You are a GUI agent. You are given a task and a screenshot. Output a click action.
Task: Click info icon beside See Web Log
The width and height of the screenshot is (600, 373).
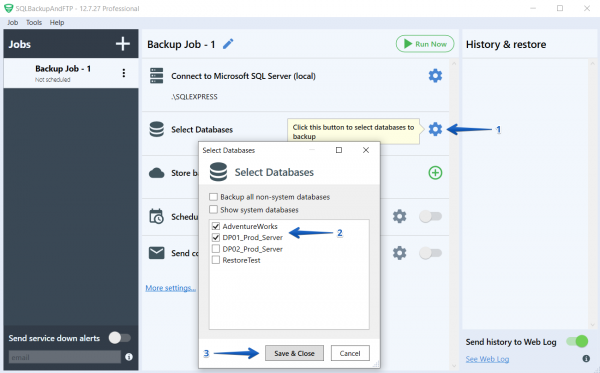(586, 358)
